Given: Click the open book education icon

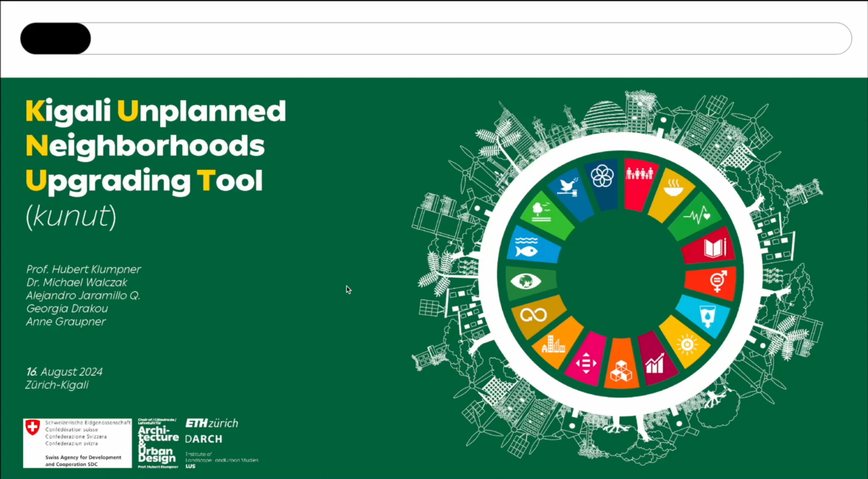Looking at the screenshot, I should tap(715, 248).
